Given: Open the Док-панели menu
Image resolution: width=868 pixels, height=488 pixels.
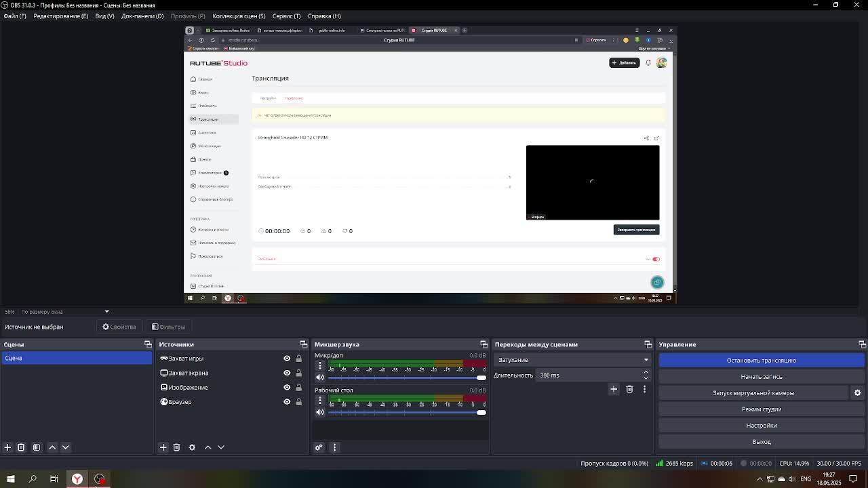Looking at the screenshot, I should pyautogui.click(x=142, y=16).
